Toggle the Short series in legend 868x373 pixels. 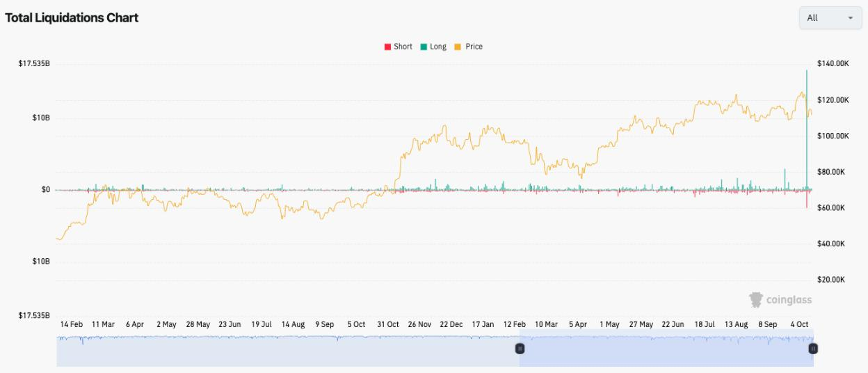point(398,47)
